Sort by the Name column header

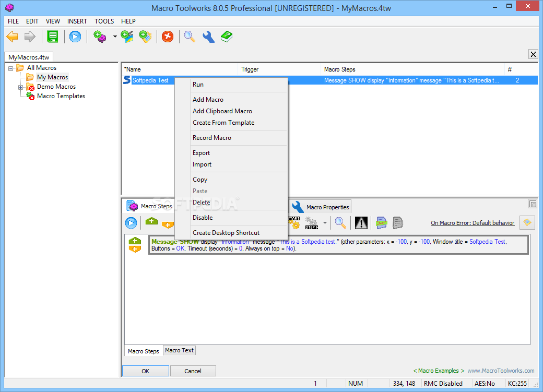point(180,69)
